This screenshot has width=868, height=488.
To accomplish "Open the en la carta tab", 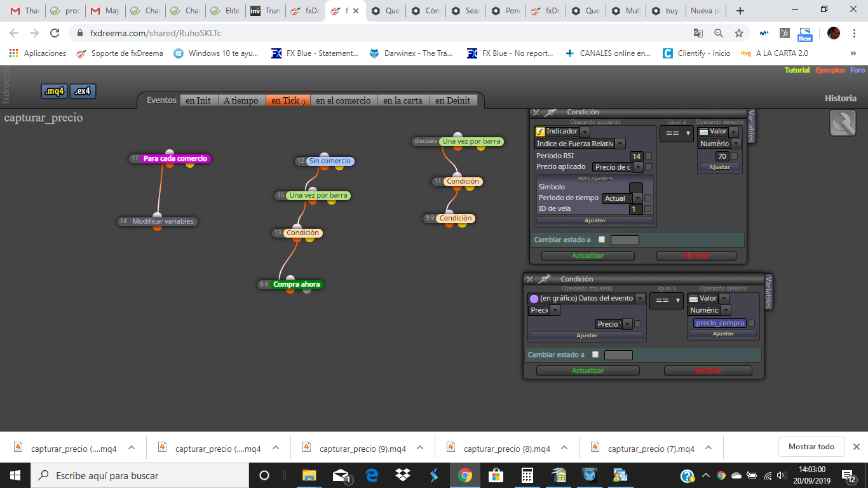I will (403, 100).
